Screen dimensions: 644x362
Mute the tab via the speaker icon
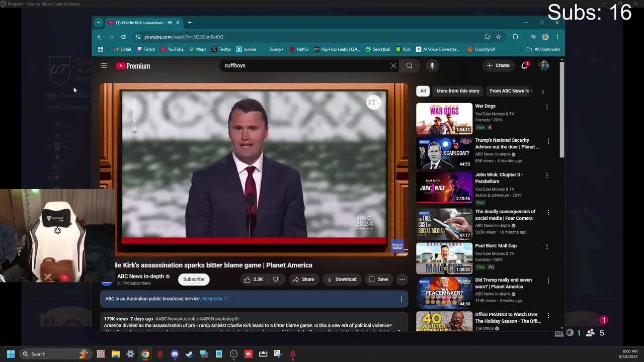click(170, 23)
